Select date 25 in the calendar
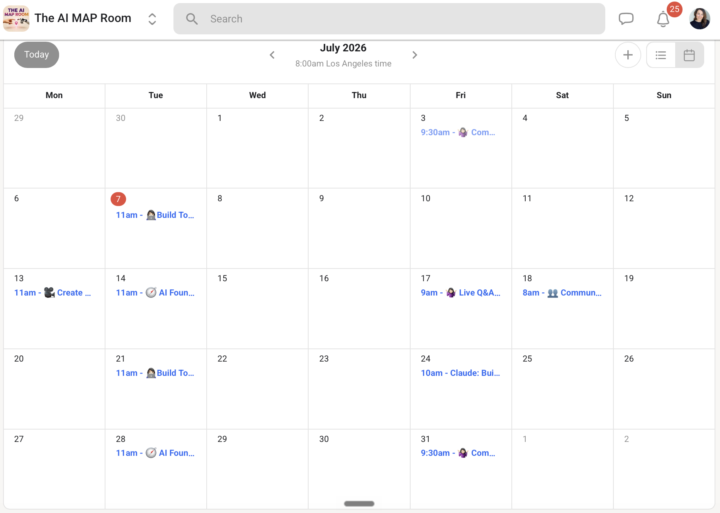 pyautogui.click(x=527, y=359)
